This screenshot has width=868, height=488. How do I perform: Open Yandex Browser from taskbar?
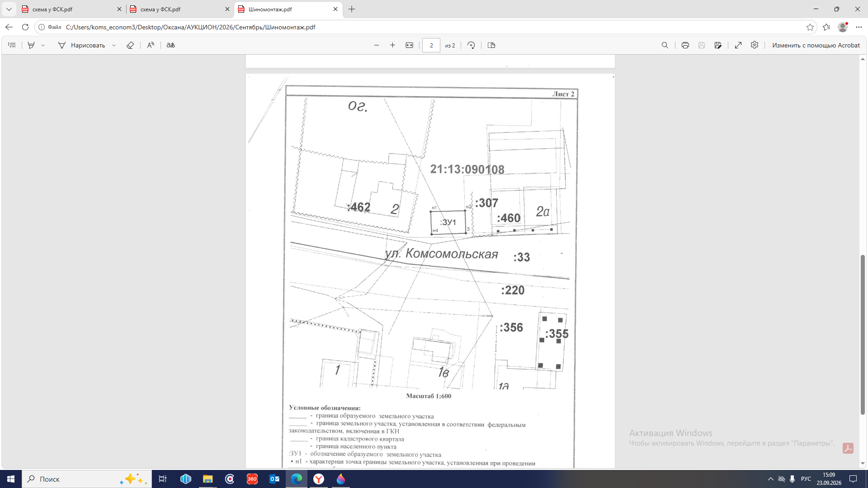(319, 479)
